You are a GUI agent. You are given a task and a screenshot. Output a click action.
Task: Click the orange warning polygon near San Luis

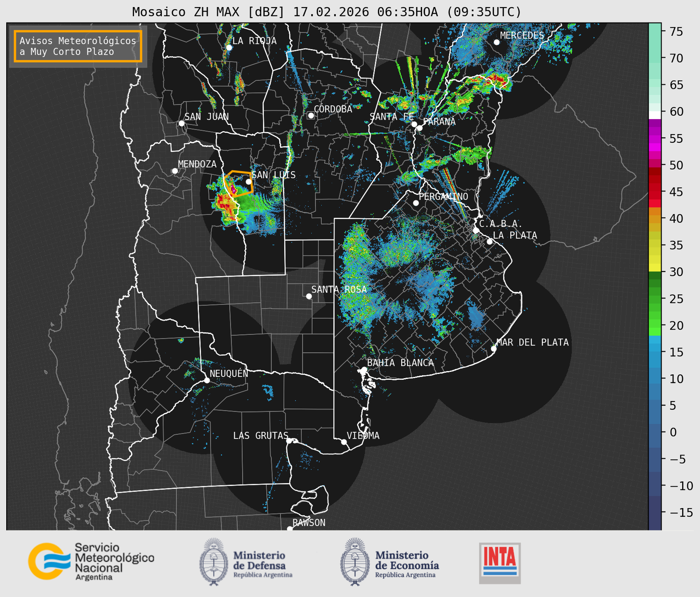coord(238,183)
